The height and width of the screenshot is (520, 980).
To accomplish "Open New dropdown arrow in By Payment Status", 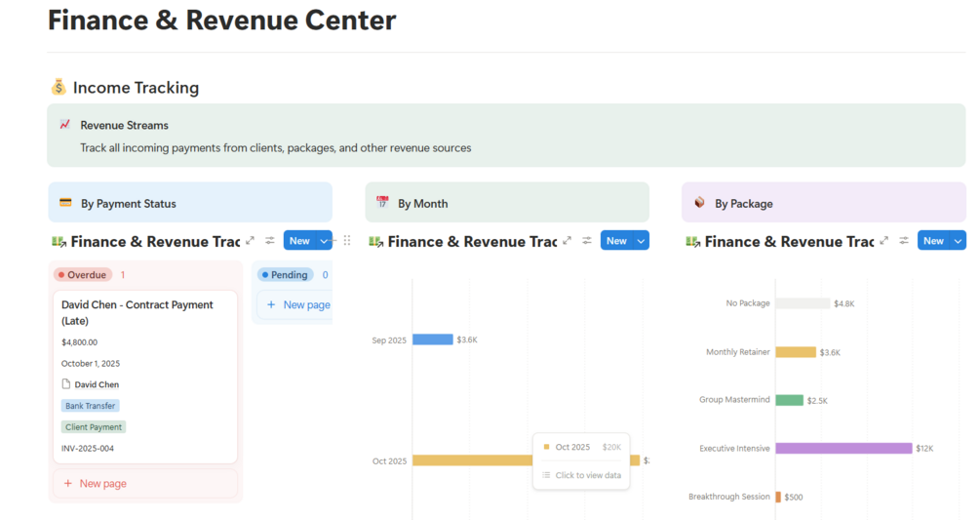I will 325,241.
